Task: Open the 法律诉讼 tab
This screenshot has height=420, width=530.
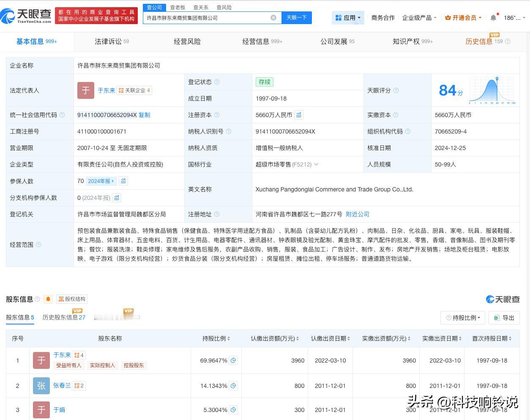Action: point(112,41)
